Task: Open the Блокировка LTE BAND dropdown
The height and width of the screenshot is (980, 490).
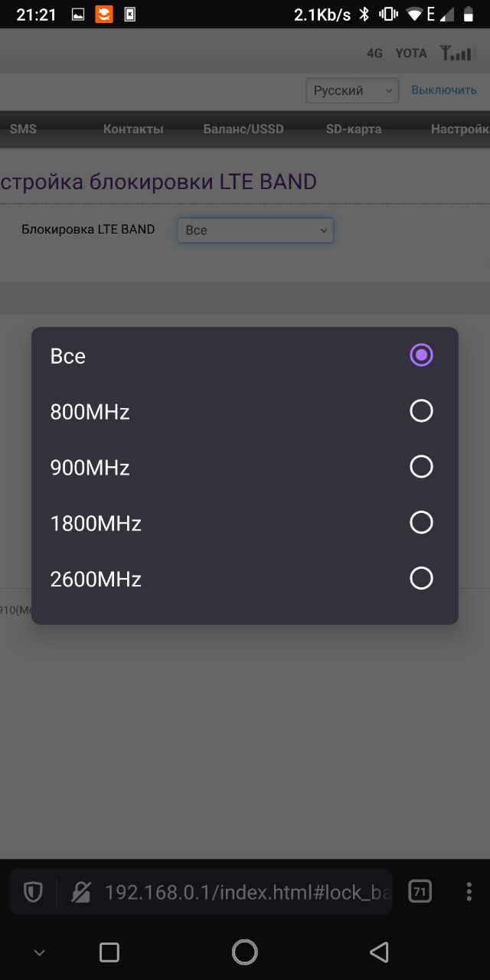Action: (x=255, y=230)
